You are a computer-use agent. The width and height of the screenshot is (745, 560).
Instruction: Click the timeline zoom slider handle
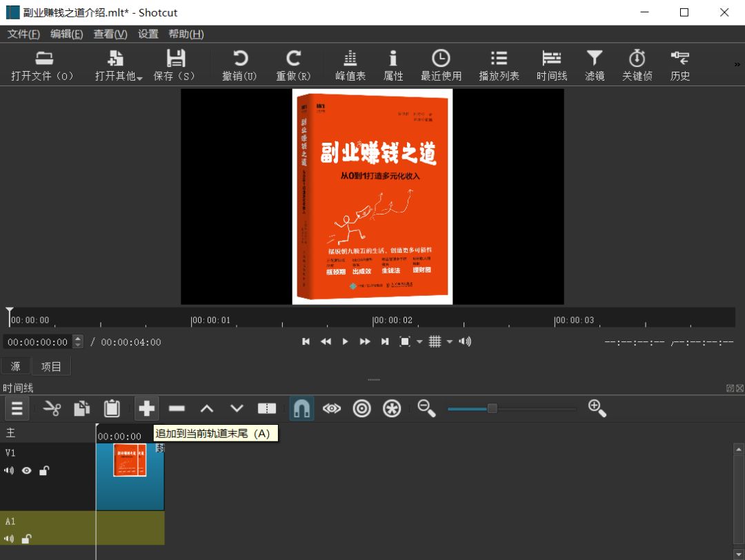[x=493, y=408]
